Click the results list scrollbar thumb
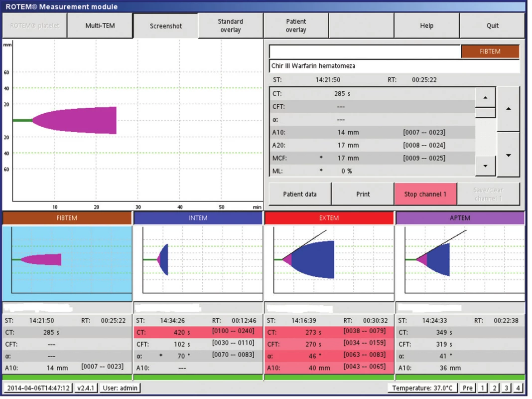532x399 pixels. coord(485,113)
